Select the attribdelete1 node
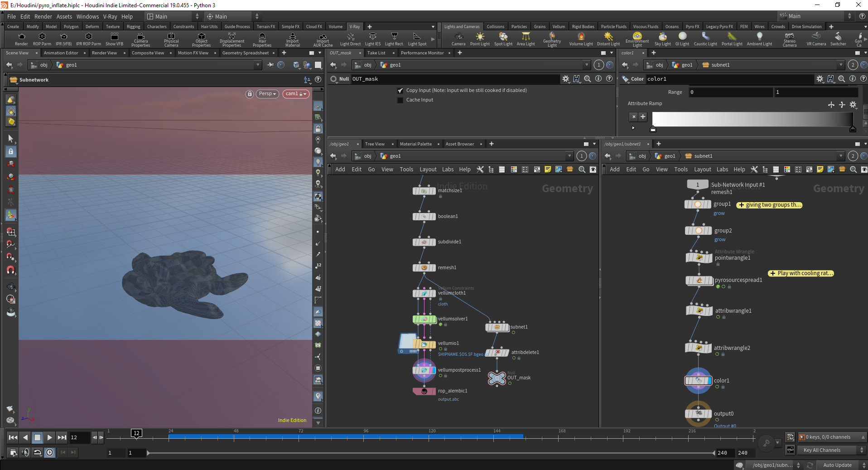 [497, 353]
